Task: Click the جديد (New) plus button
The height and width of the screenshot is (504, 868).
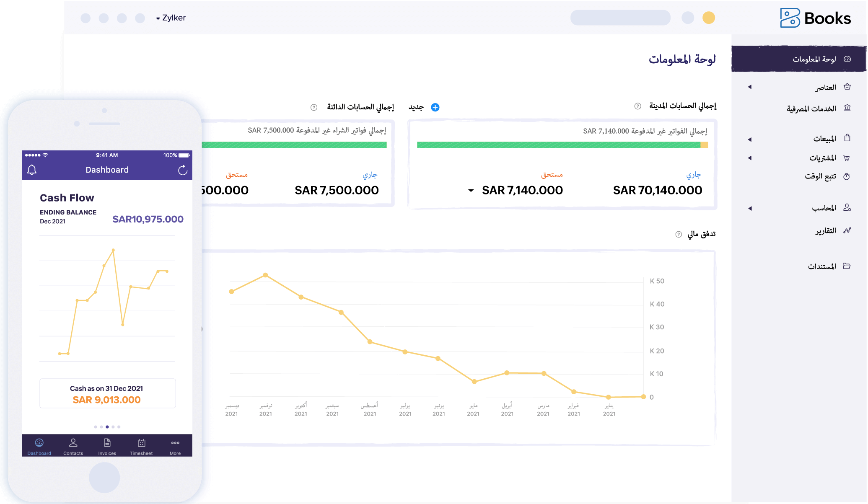Action: (435, 107)
